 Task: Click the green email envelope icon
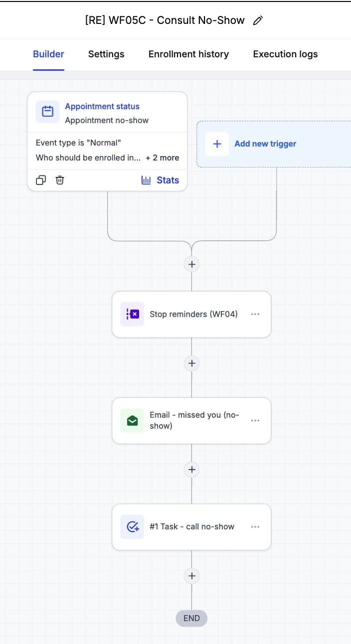pyautogui.click(x=132, y=420)
